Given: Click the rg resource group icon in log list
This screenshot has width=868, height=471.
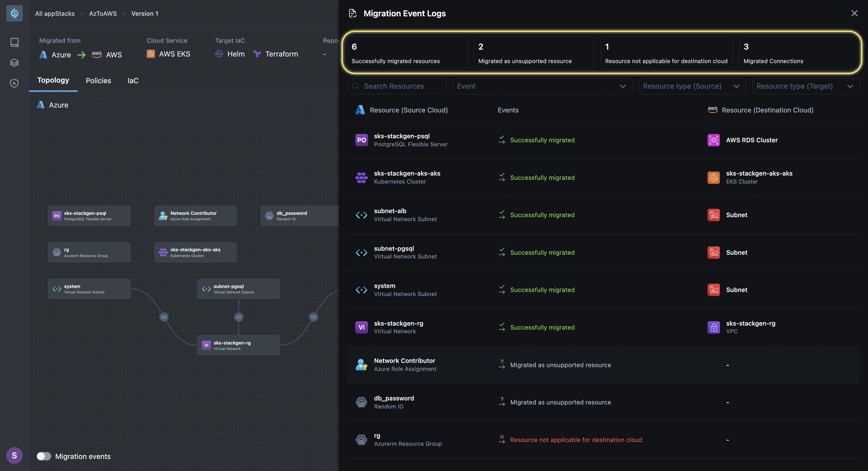Looking at the screenshot, I should 362,440.
